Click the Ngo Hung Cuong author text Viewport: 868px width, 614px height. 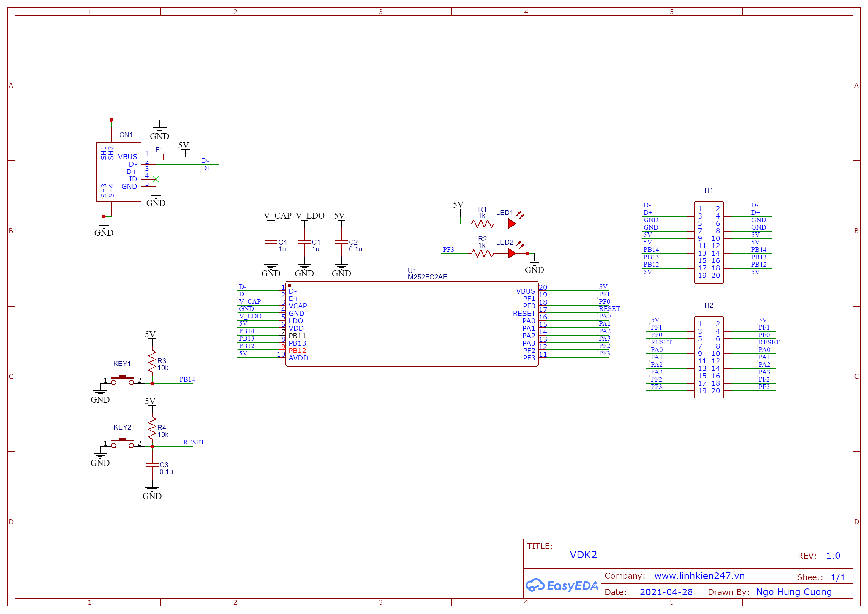[793, 592]
